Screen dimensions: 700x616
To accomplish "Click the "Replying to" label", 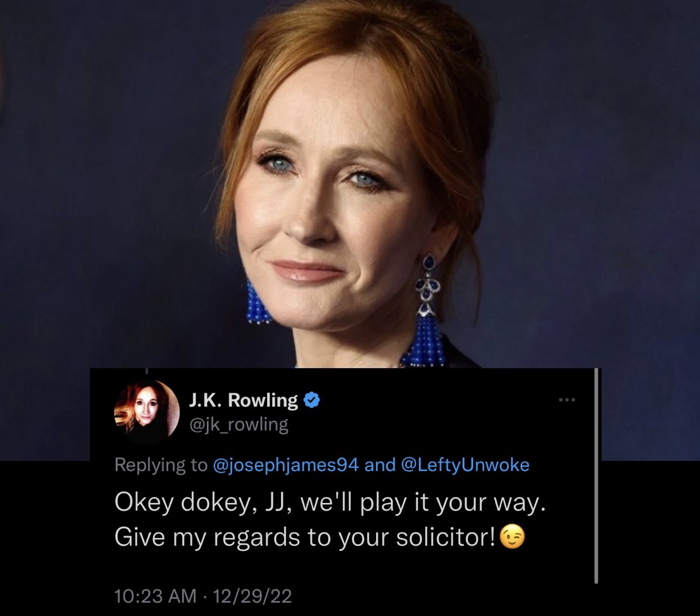I will tap(161, 465).
